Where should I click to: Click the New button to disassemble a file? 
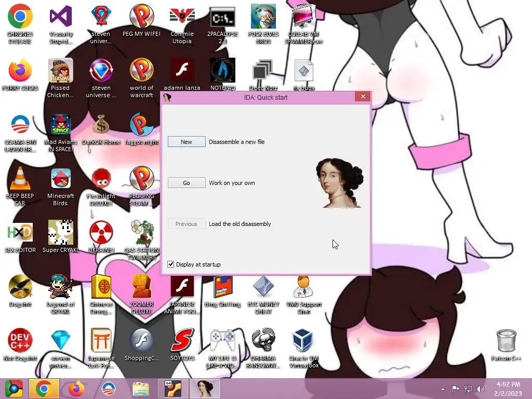click(187, 142)
